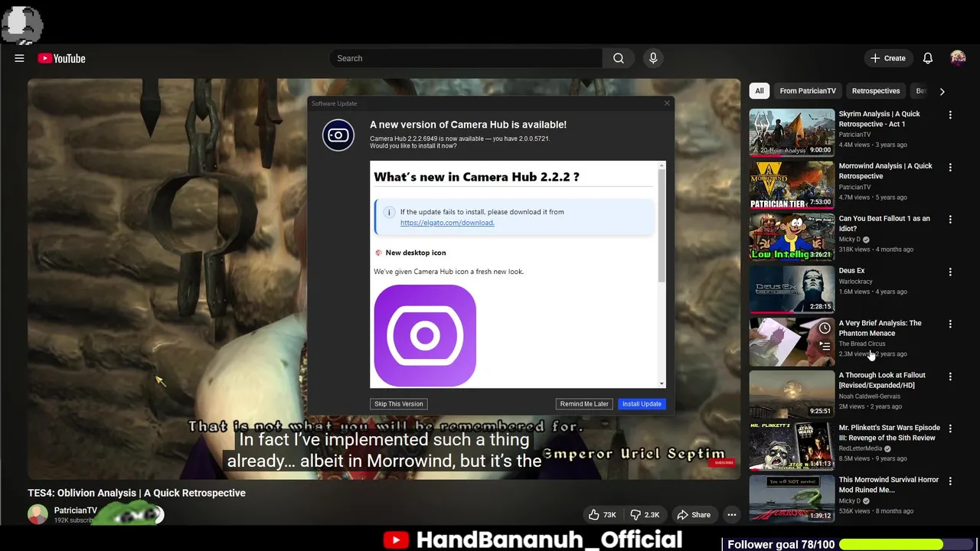Click release notes scroll down arrow
The width and height of the screenshot is (980, 551).
(x=662, y=383)
